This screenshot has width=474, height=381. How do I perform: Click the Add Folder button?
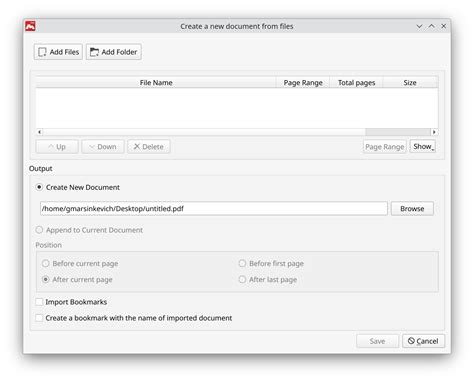pos(114,52)
